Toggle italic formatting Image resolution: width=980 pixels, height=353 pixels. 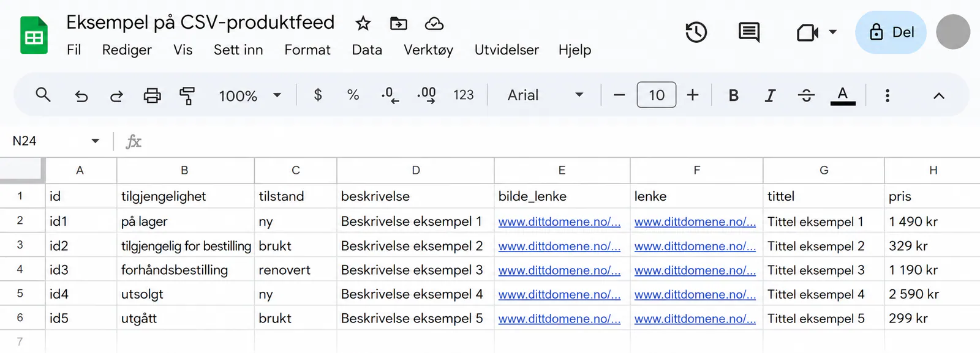(770, 95)
